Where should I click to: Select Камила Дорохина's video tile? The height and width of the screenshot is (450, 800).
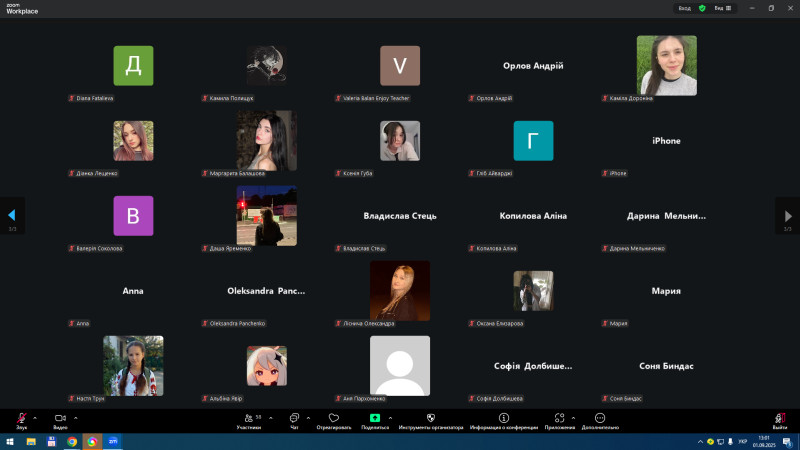(x=666, y=66)
